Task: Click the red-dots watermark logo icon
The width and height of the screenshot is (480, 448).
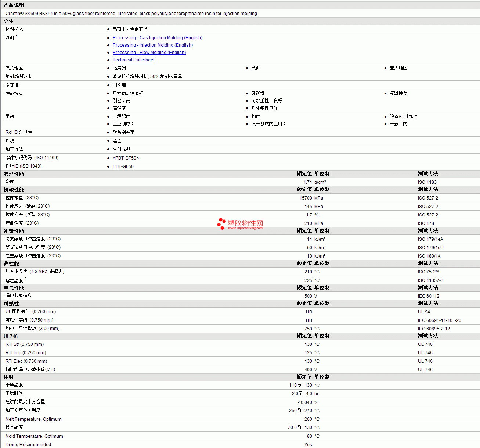Action: coord(221,223)
